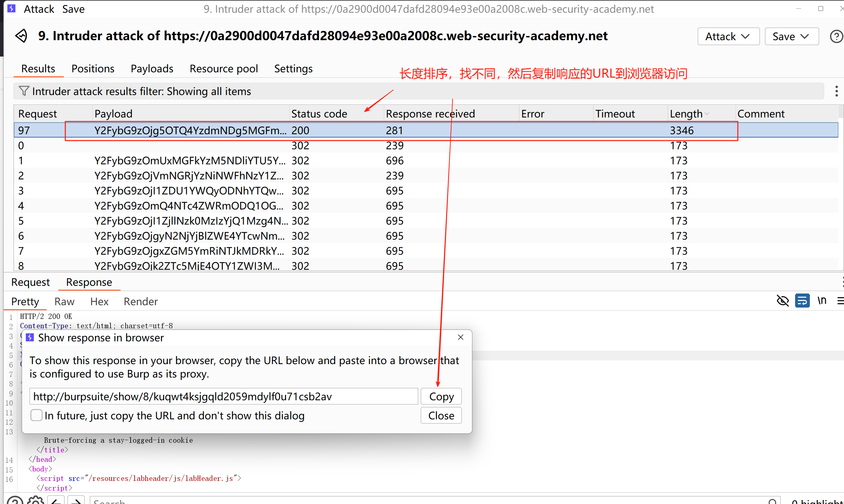Open the help question-mark icon at top right
Image resolution: width=844 pixels, height=504 pixels.
point(836,36)
